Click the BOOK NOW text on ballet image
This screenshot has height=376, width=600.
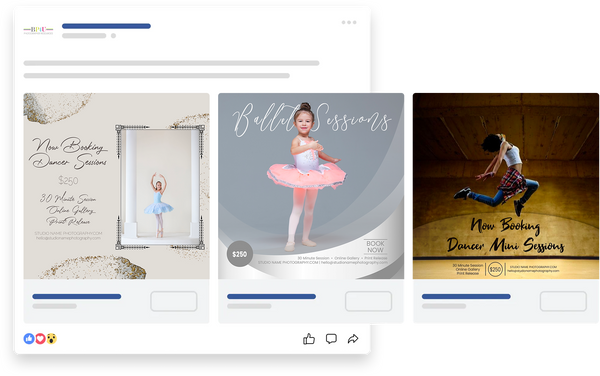[x=375, y=247]
